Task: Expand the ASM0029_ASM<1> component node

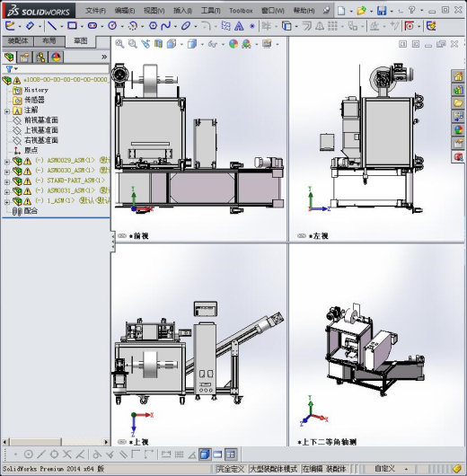Action: [x=7, y=162]
